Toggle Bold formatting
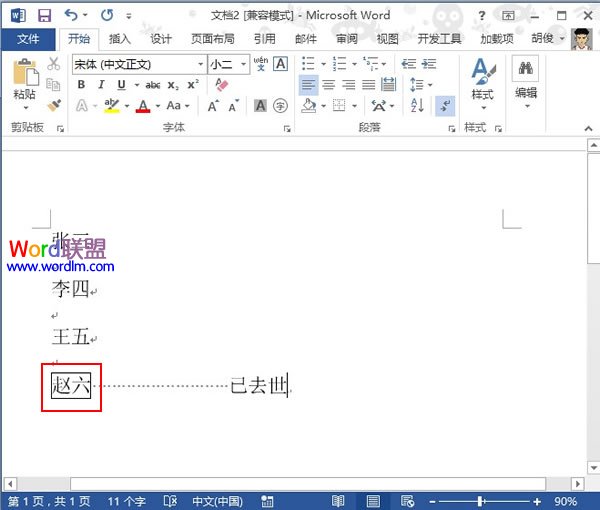The height and width of the screenshot is (510, 600). [x=79, y=85]
